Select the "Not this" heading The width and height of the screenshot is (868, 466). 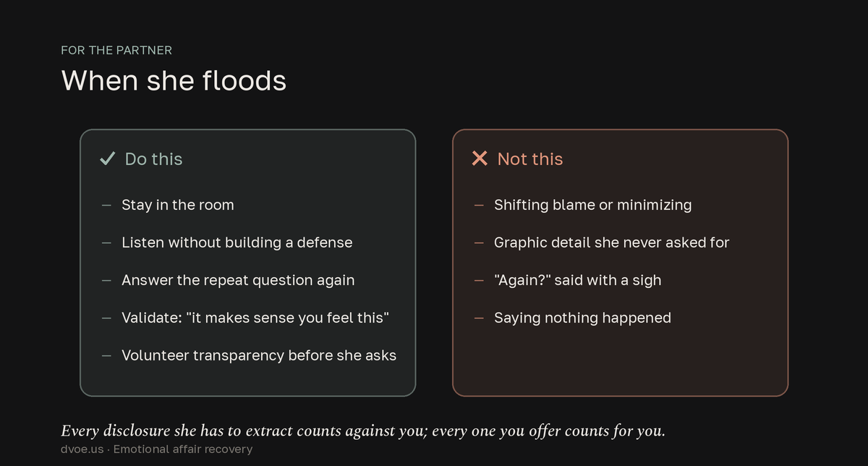(530, 158)
